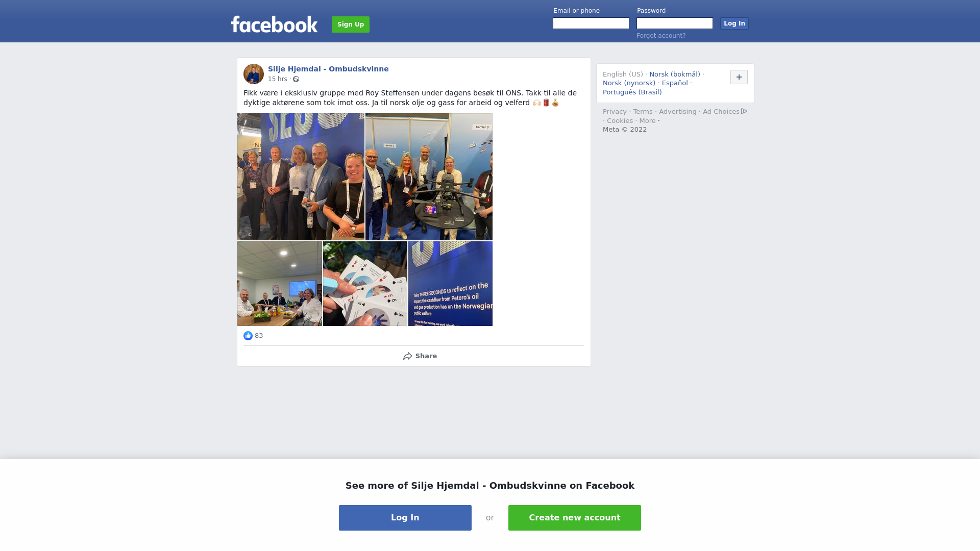
Task: Switch language to Norsk (bokmål)
Action: [675, 74]
